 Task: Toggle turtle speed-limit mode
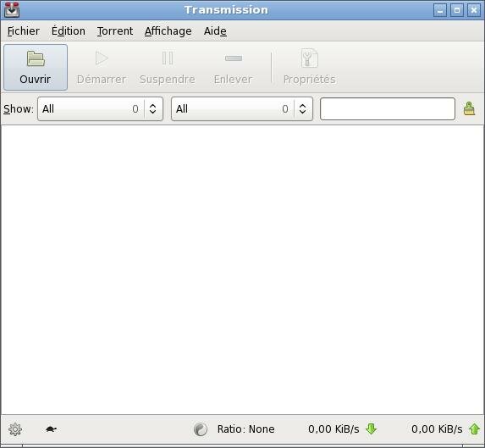click(51, 429)
